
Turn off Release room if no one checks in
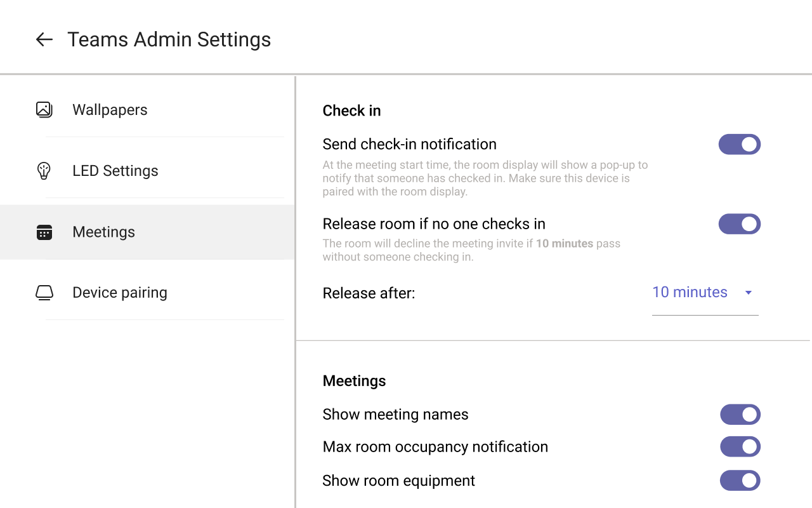click(x=740, y=224)
